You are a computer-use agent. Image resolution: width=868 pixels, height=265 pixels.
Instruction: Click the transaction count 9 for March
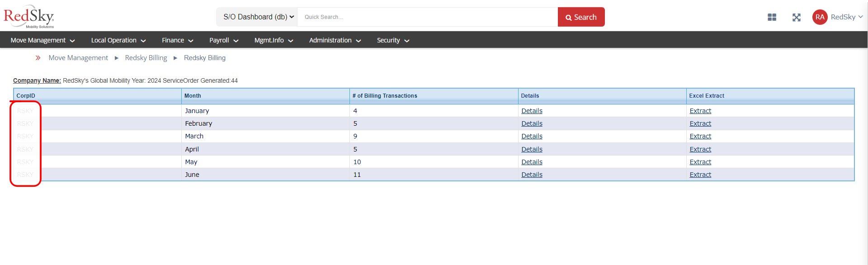pyautogui.click(x=355, y=136)
